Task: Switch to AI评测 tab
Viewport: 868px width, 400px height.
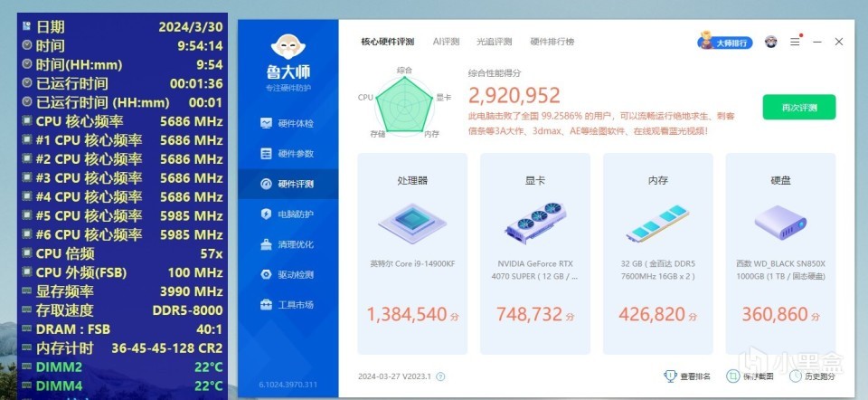Action: [x=446, y=42]
